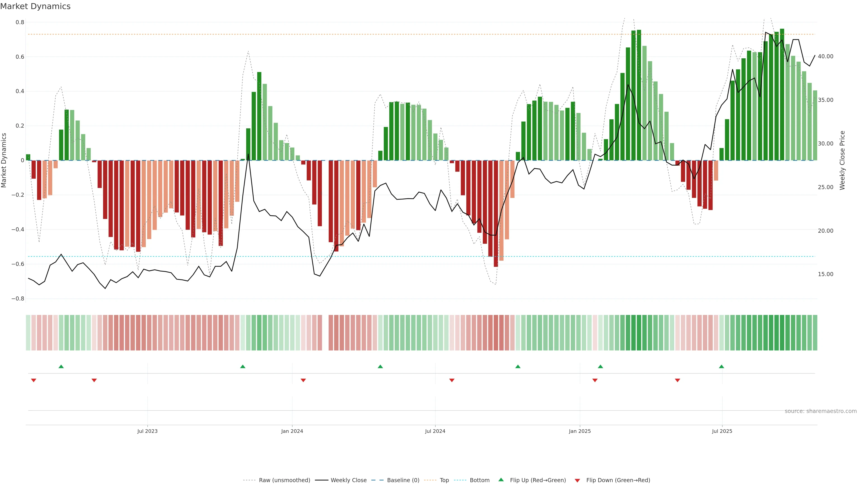
Task: Click the green Flip Up legend triangle
Action: [x=501, y=480]
